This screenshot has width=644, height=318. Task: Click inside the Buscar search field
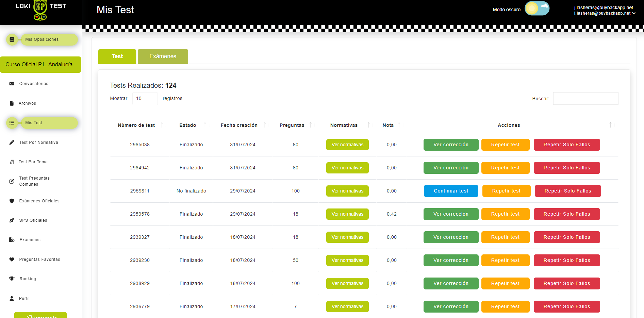pos(585,98)
